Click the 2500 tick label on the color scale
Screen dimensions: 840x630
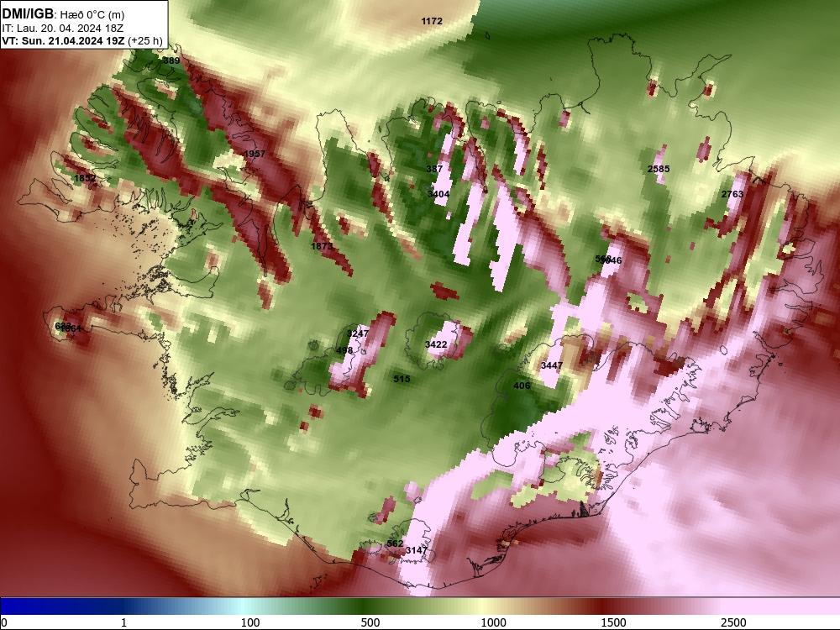[733, 622]
